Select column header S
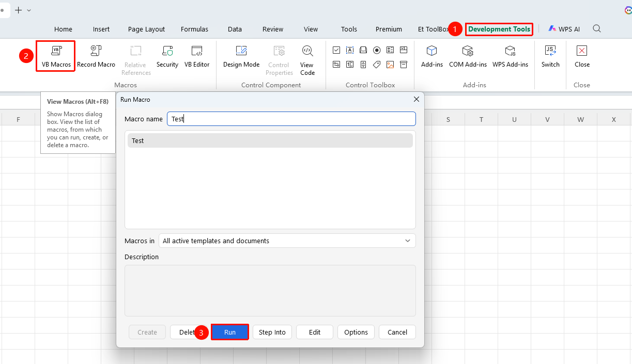The image size is (632, 364). (x=448, y=120)
